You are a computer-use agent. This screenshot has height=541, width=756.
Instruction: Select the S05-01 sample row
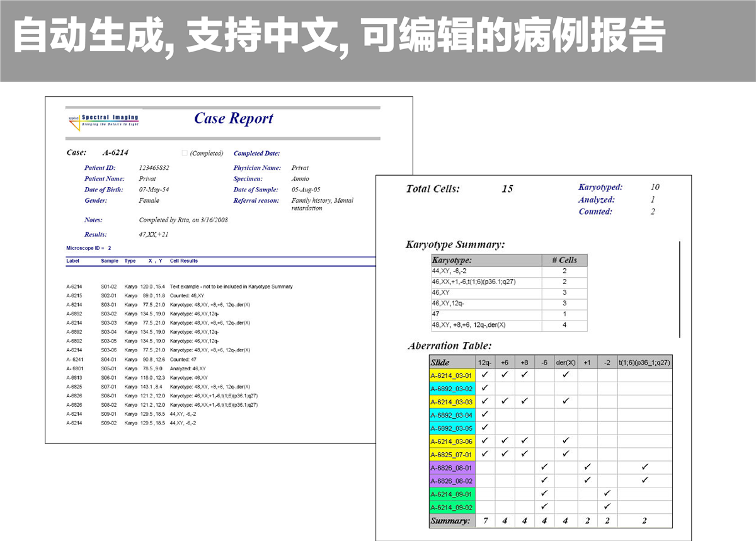109,368
